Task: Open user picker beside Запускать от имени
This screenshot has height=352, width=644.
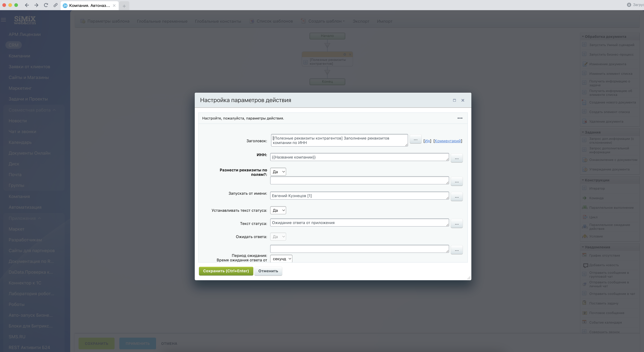Action: click(x=457, y=197)
